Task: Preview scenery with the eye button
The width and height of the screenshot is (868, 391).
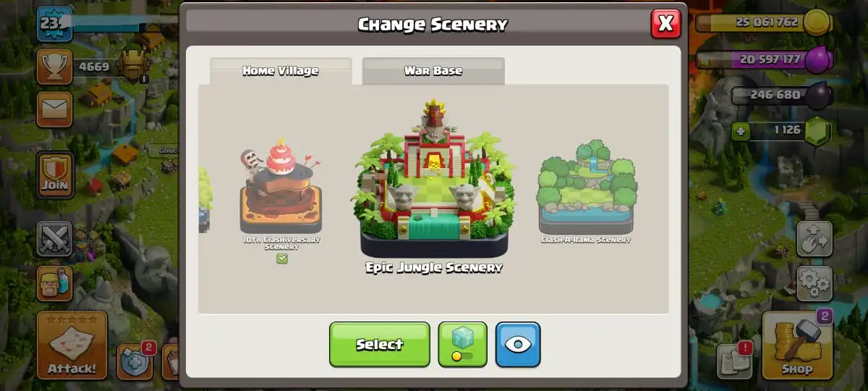Action: [x=518, y=345]
